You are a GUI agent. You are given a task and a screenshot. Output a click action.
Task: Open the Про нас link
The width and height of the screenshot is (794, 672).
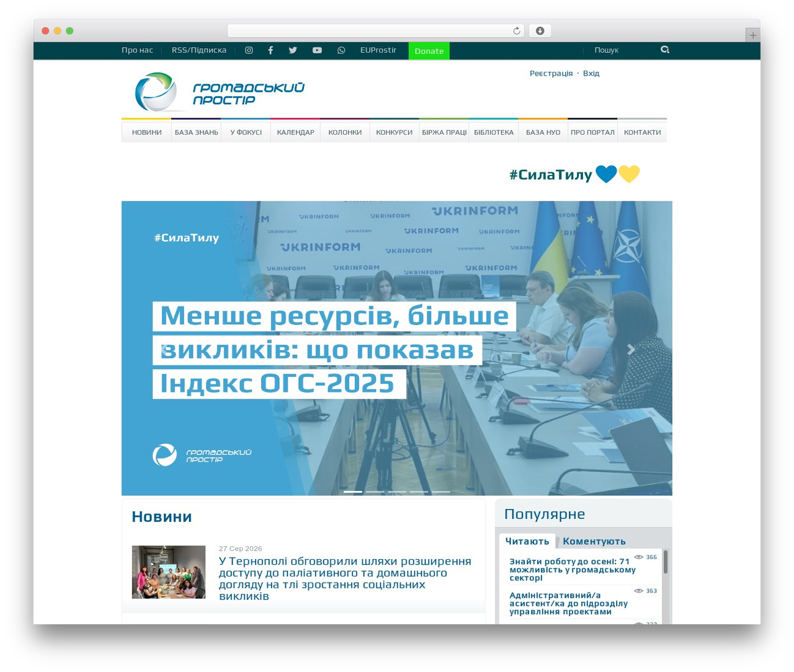(x=137, y=50)
